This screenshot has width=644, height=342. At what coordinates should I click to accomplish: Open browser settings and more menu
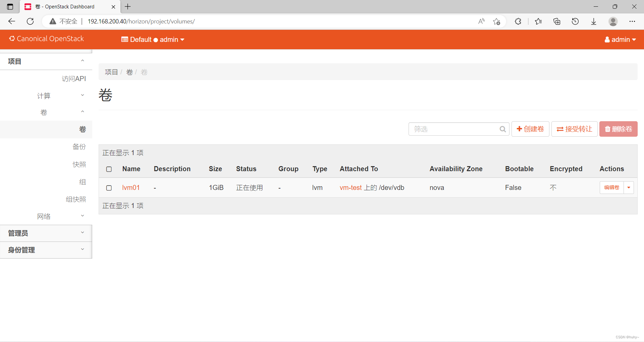[632, 21]
